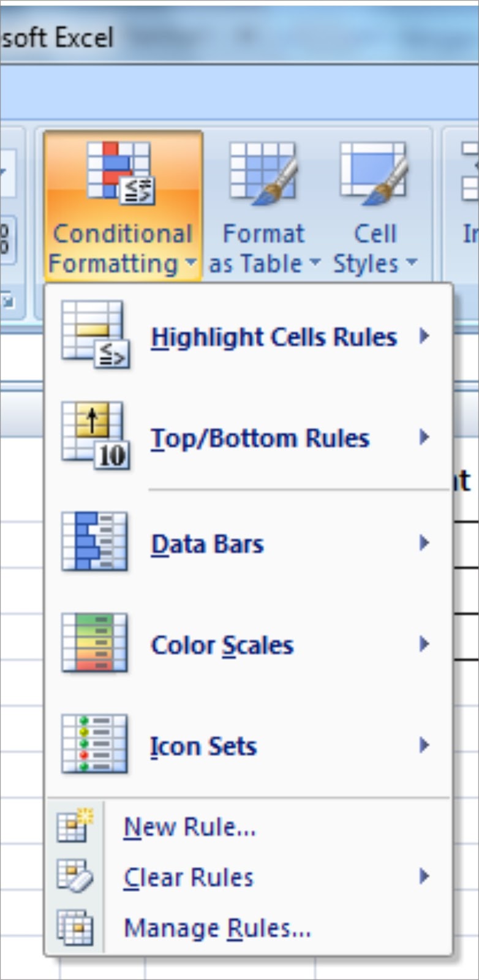Click the Clear Rules eraser icon
Viewport: 479px width, 980px height.
pyautogui.click(x=75, y=876)
